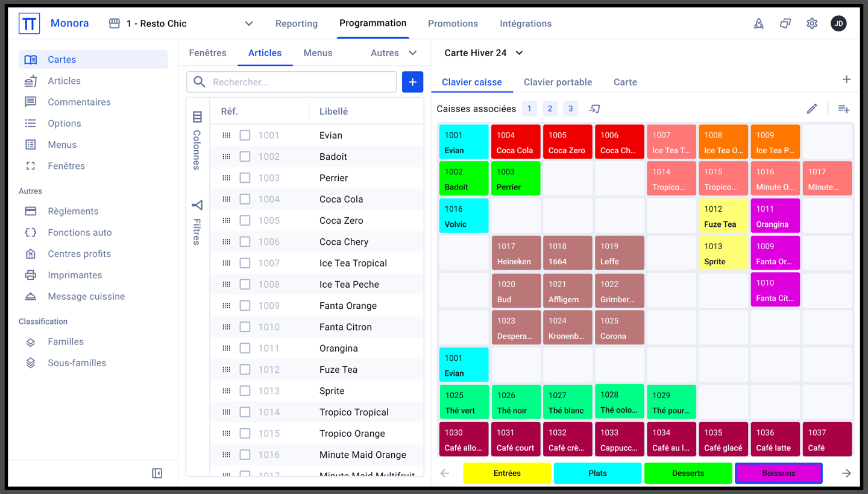This screenshot has height=494, width=868.
Task: Click the Options list icon in sidebar
Action: click(x=31, y=123)
